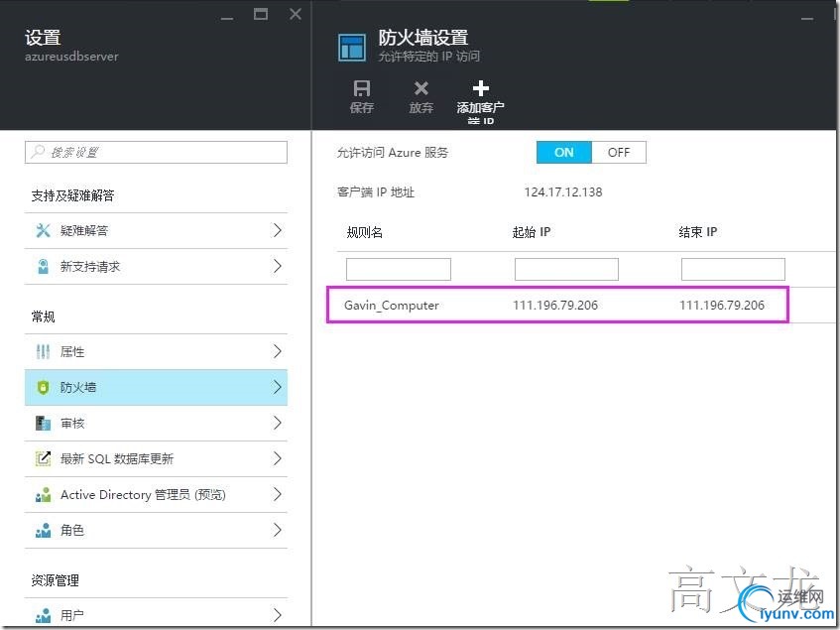Click the 结束 IP column header

(x=698, y=232)
